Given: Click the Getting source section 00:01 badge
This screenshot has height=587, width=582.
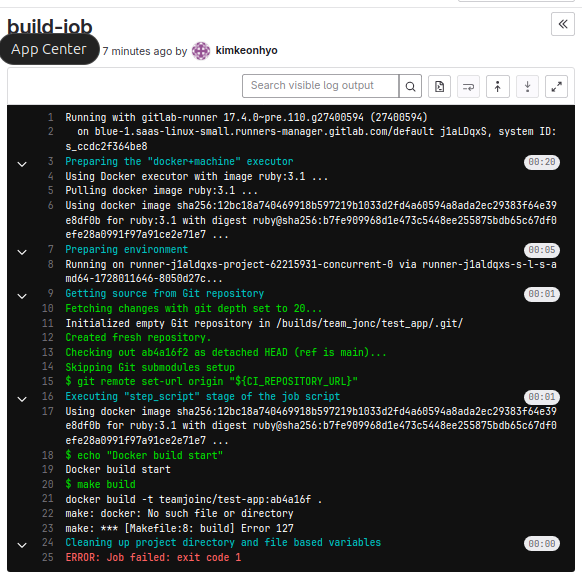Looking at the screenshot, I should click(x=542, y=294).
